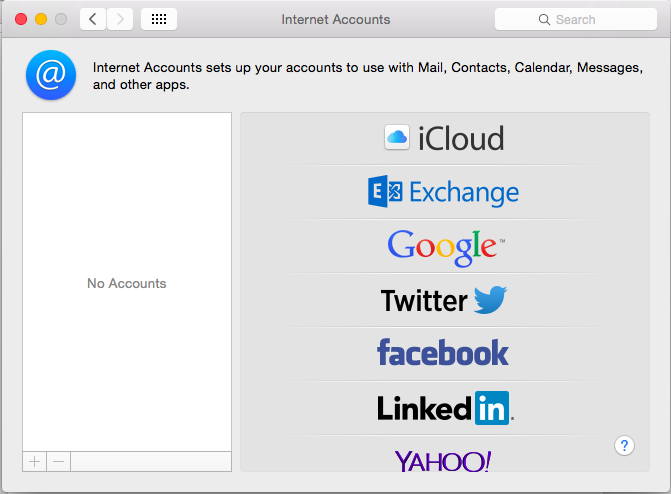Click the magnifying glass search icon

[544, 19]
